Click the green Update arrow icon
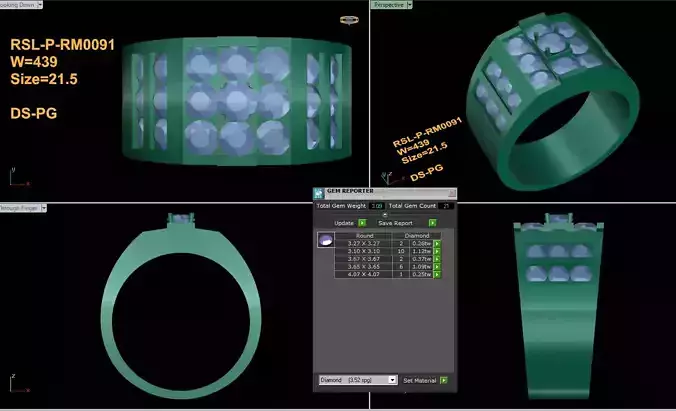676x411 pixels. 362,223
